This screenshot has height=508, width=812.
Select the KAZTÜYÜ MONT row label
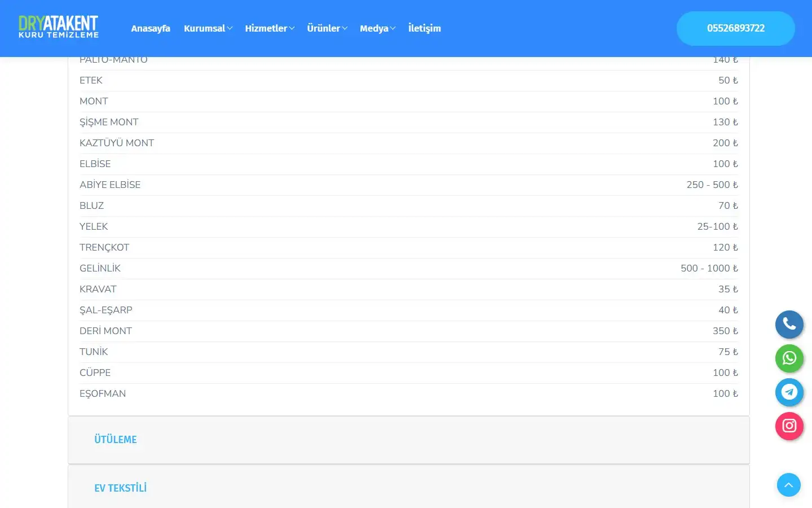tap(117, 143)
